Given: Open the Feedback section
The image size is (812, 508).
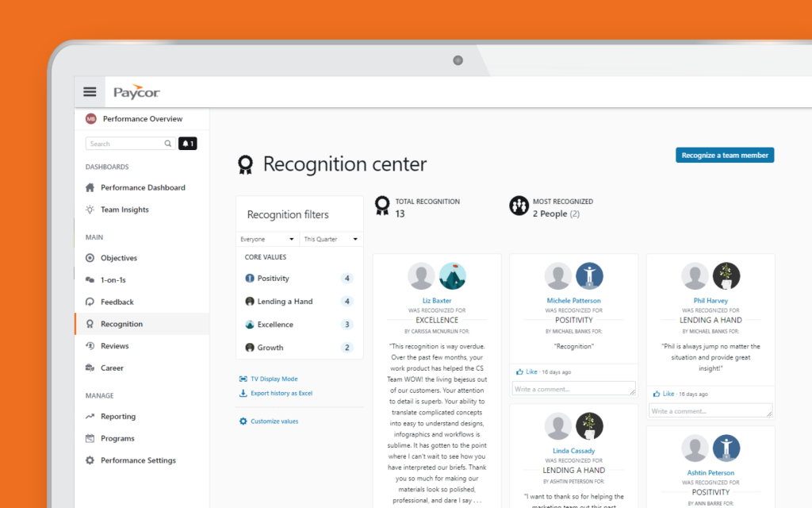Looking at the screenshot, I should click(x=114, y=302).
